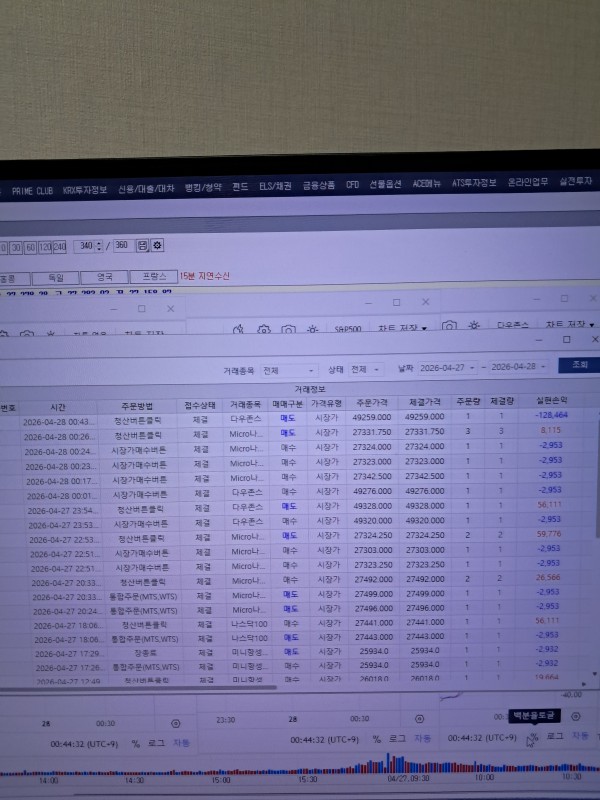Click the 2026-04-27 22:53 trade row time

coord(64,539)
